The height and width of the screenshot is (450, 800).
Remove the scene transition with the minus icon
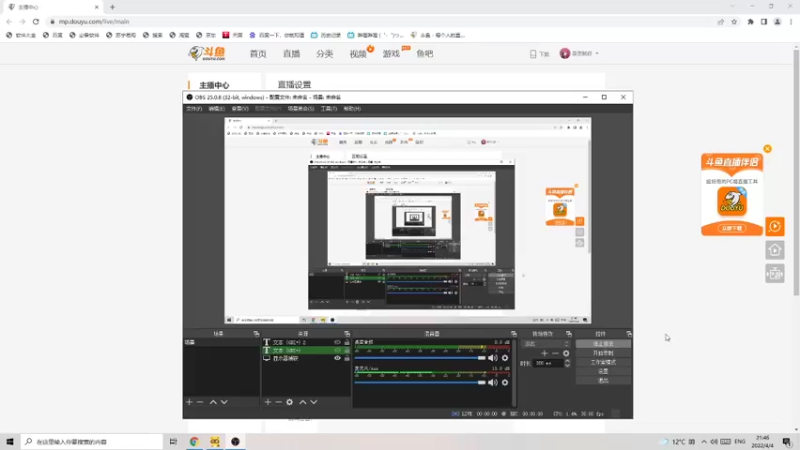555,353
